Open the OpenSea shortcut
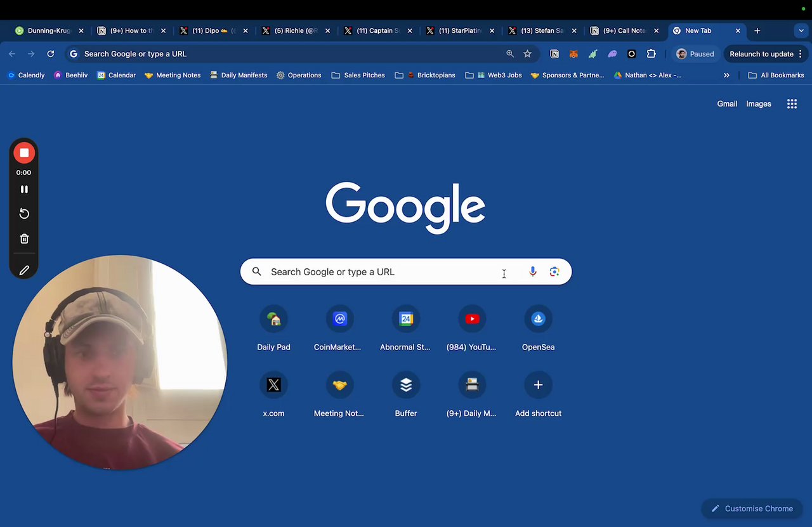Image resolution: width=812 pixels, height=527 pixels. [538, 329]
